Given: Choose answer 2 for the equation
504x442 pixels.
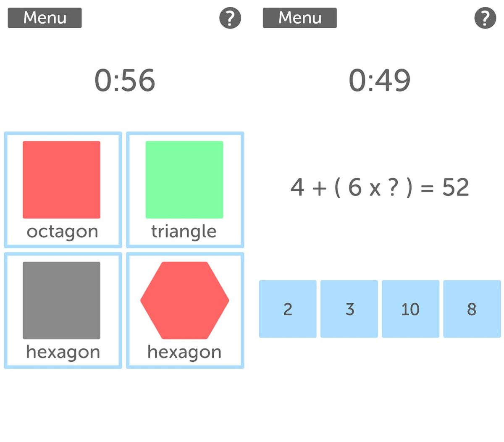Looking at the screenshot, I should click(x=288, y=309).
